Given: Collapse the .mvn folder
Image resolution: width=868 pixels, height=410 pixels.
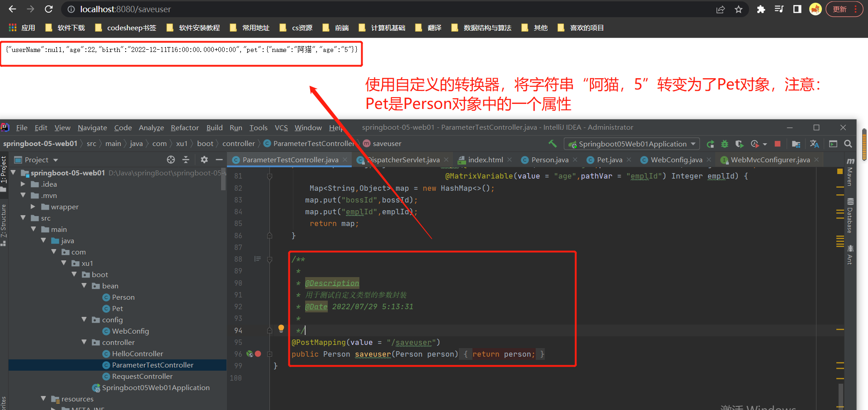Looking at the screenshot, I should (23, 195).
